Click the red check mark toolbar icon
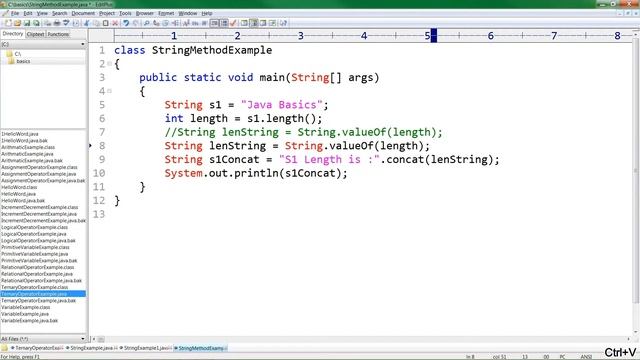The height and width of the screenshot is (360, 640). pos(233,23)
